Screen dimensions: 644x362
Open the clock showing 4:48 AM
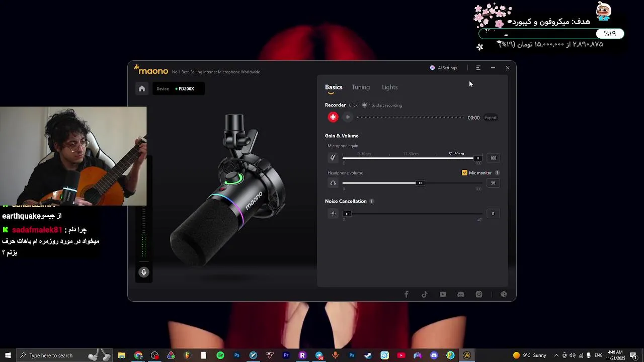(615, 355)
